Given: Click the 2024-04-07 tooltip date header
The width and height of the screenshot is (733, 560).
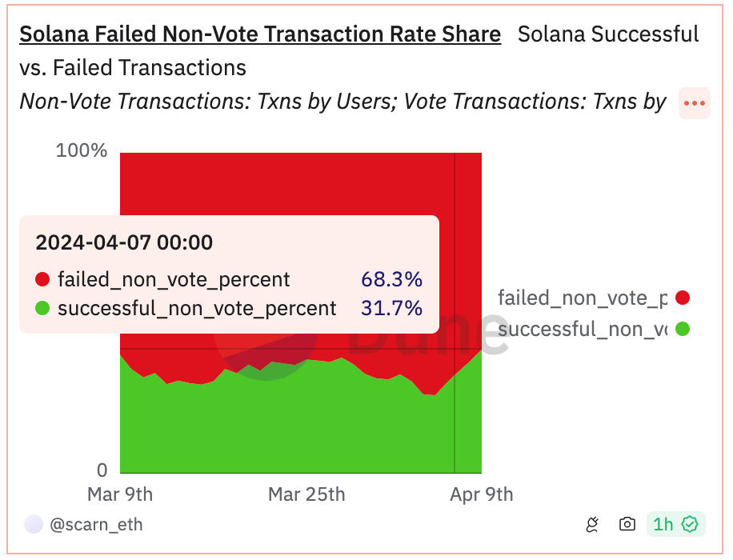Looking at the screenshot, I should pos(124,242).
